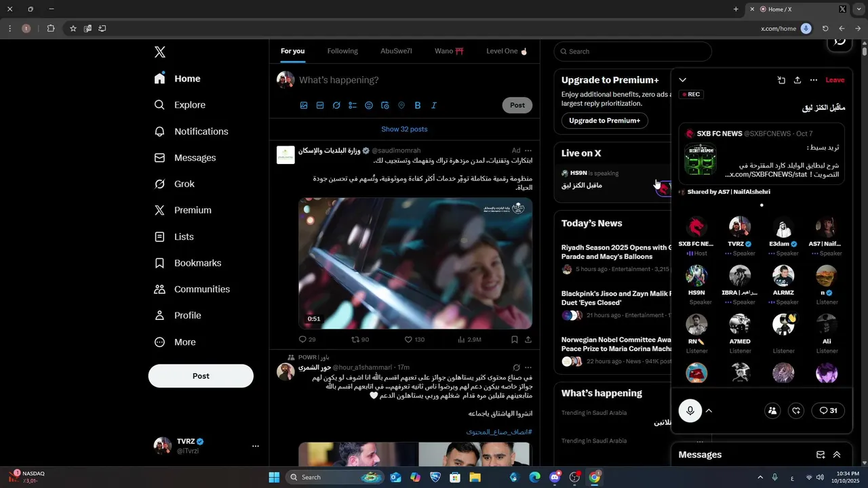The width and height of the screenshot is (868, 488).
Task: Open the browser extensions puzzle icon
Action: pyautogui.click(x=51, y=28)
